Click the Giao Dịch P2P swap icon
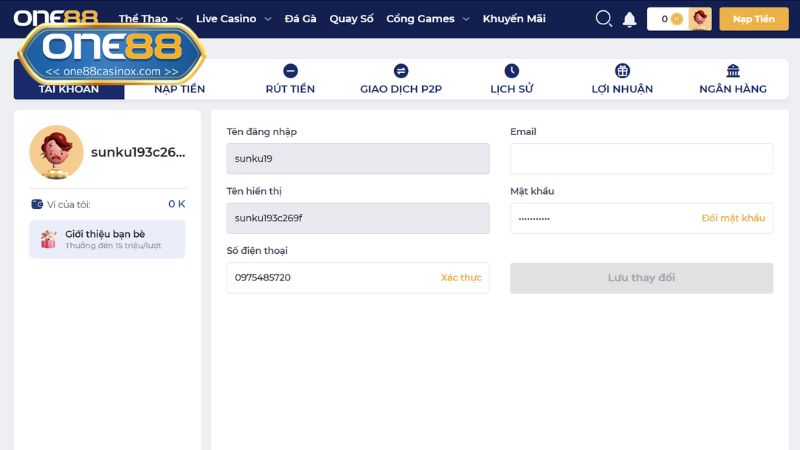 [401, 71]
